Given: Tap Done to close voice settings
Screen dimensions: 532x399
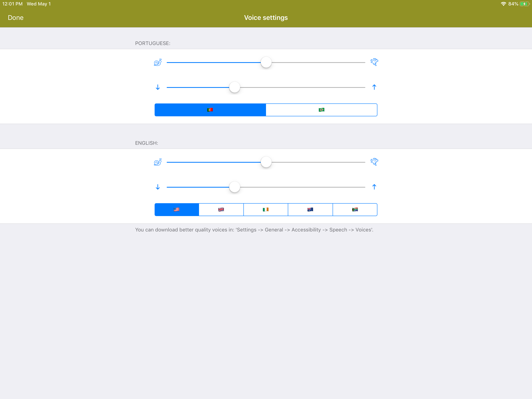Looking at the screenshot, I should [16, 18].
